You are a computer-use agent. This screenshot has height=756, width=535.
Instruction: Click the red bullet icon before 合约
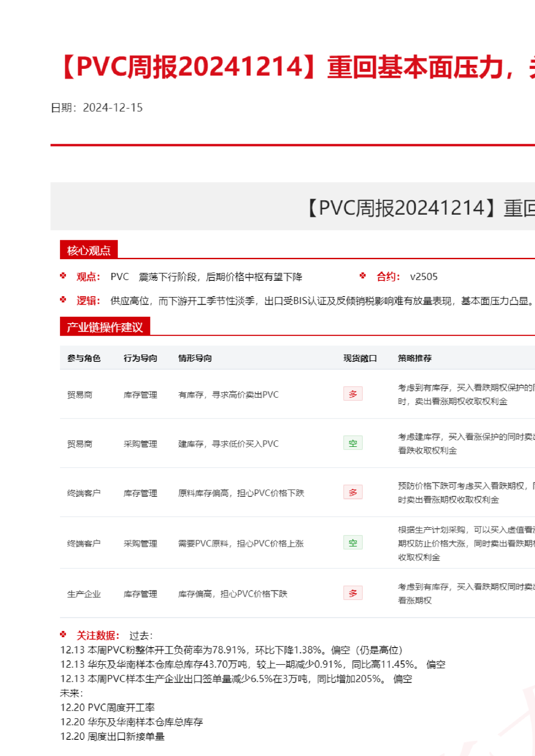click(363, 276)
